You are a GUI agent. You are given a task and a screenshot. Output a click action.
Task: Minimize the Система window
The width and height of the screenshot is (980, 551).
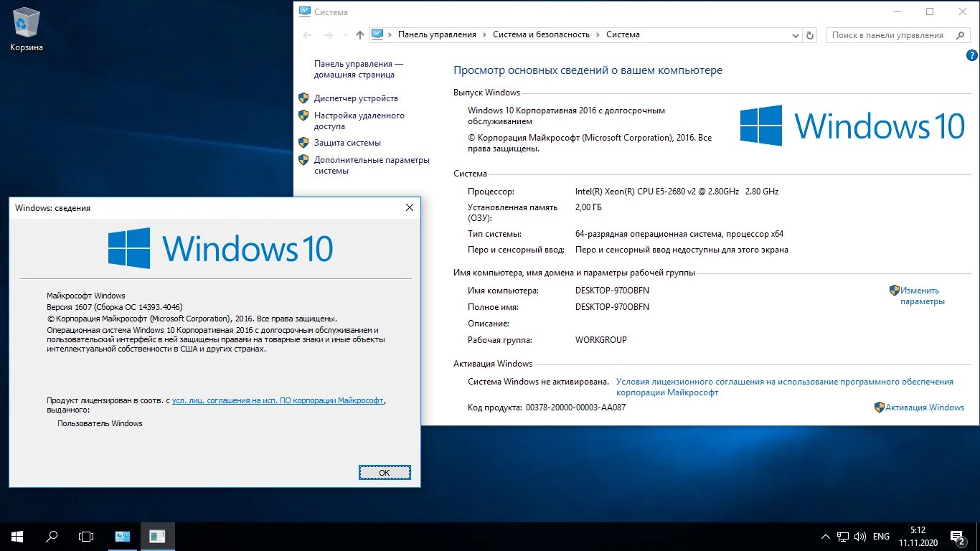tap(897, 11)
